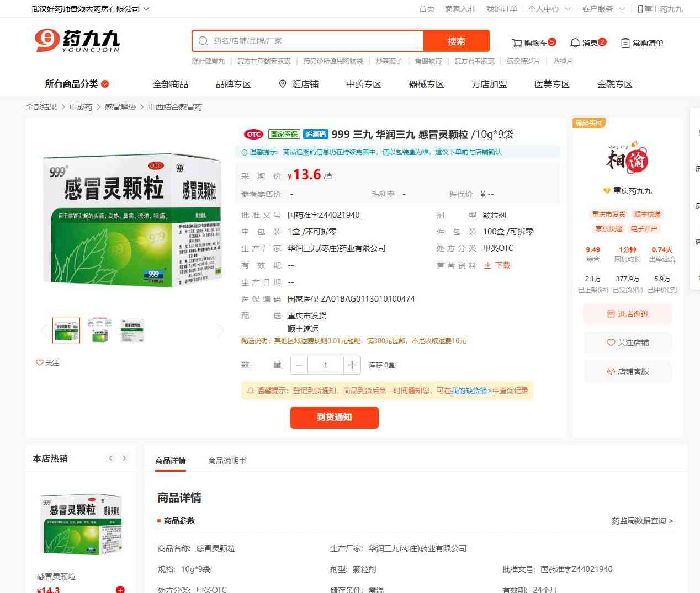This screenshot has height=593, width=700.
Task: Download the first-sale qualification documents
Action: point(497,265)
